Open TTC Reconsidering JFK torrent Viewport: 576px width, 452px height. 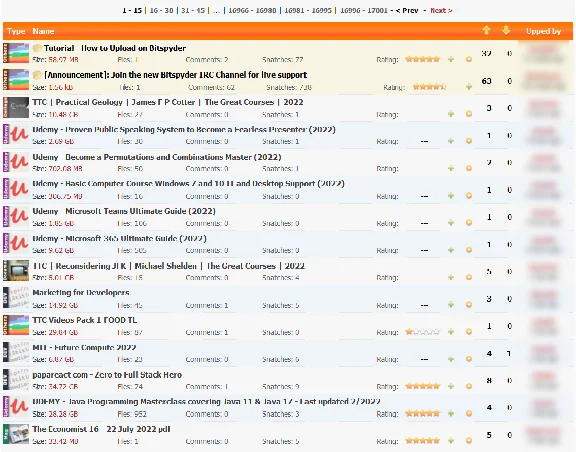169,266
